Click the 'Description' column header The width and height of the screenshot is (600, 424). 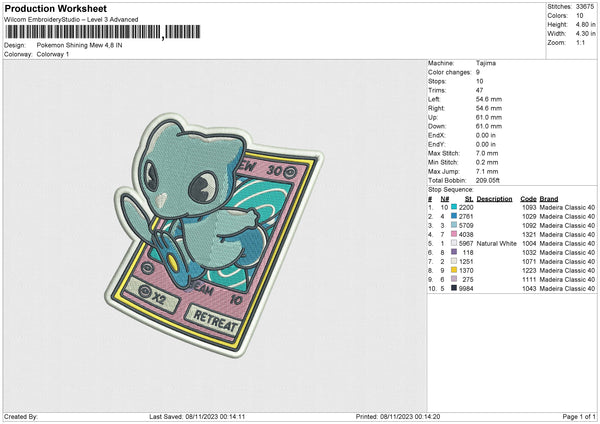[494, 198]
